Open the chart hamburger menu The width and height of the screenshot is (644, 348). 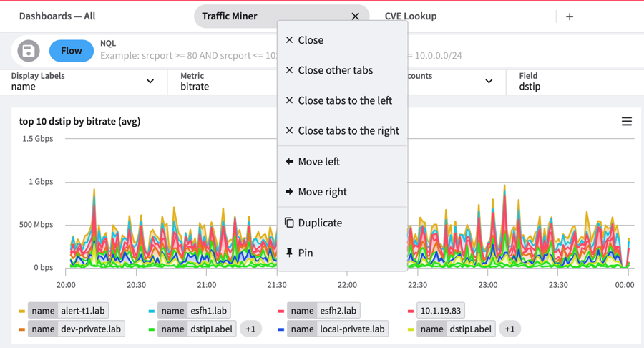626,122
